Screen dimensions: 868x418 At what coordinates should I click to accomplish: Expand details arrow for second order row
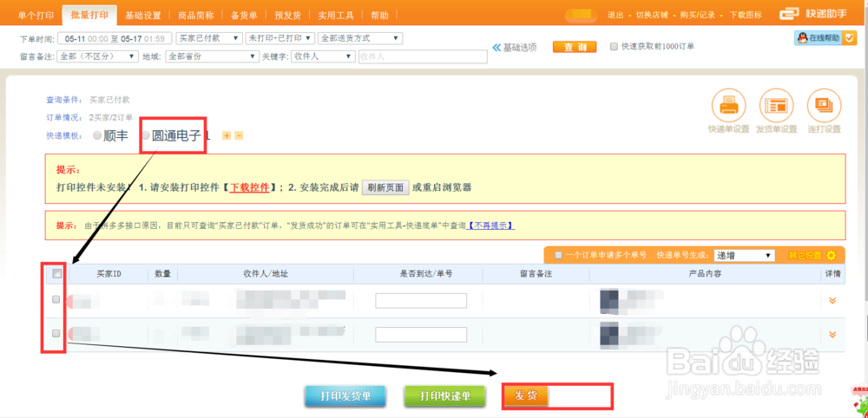coord(832,335)
